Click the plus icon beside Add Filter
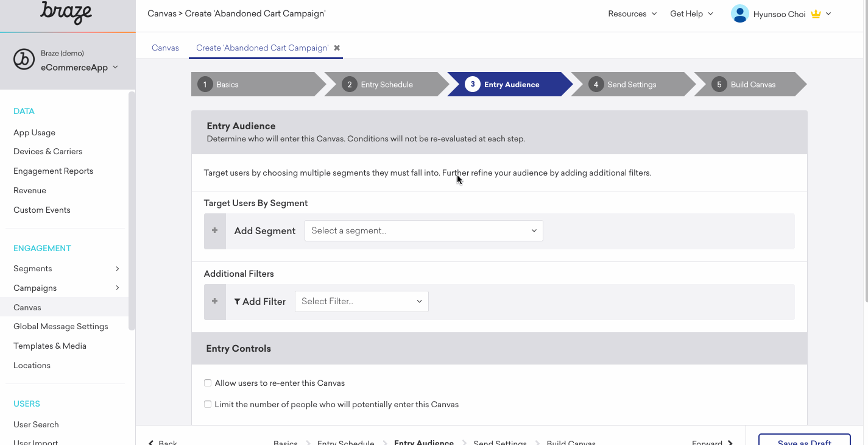 (215, 302)
